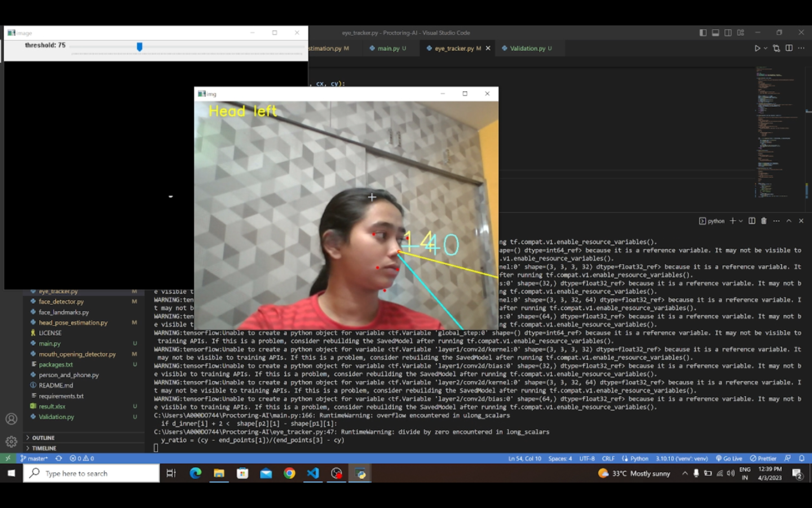Open packages.txt in the explorer

pos(84,364)
